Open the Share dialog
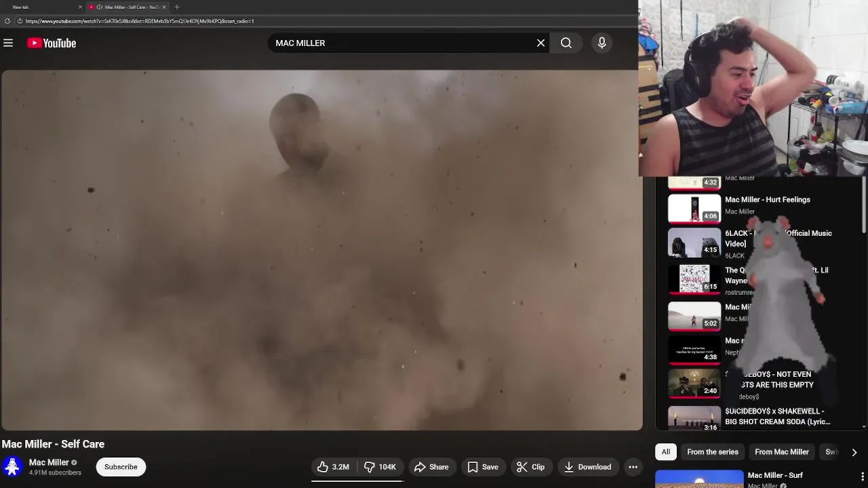 tap(431, 467)
